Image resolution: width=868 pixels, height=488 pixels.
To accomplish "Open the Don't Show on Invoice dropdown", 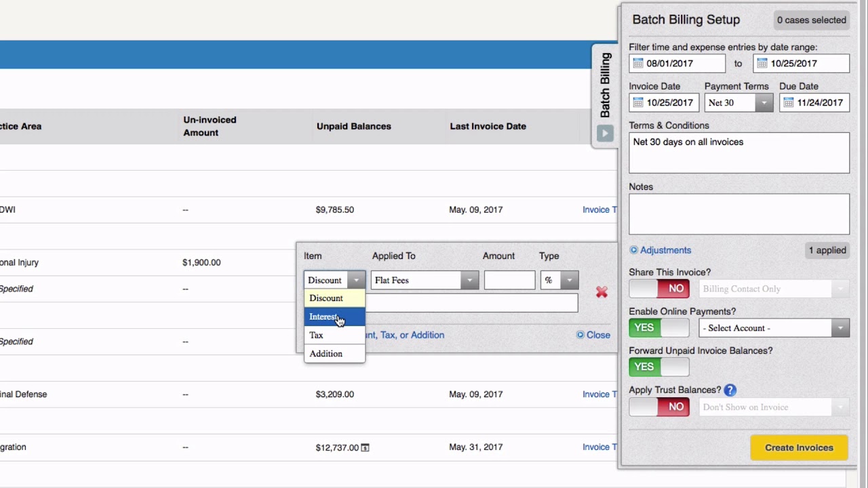I will point(774,407).
